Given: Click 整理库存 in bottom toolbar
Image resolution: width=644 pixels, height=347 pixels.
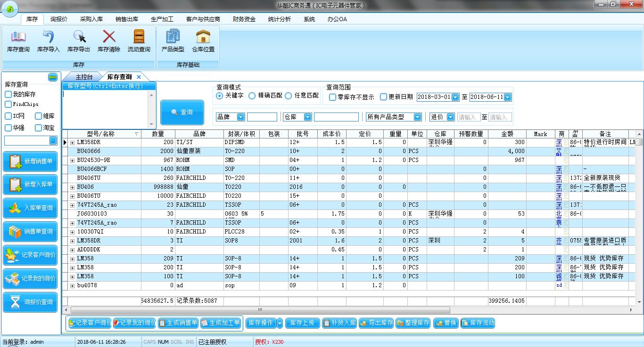Looking at the screenshot, I should pos(413,323).
